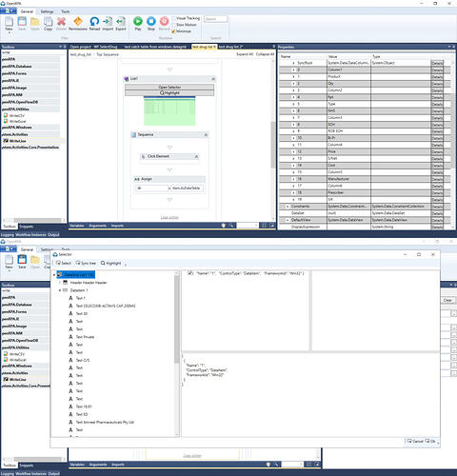Click Ok in the Selector dialog
Image resolution: width=457 pixels, height=476 pixels.
(x=430, y=441)
